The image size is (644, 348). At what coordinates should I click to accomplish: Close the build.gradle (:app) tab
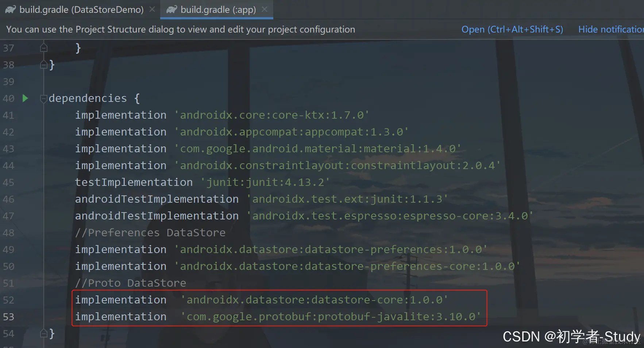265,9
